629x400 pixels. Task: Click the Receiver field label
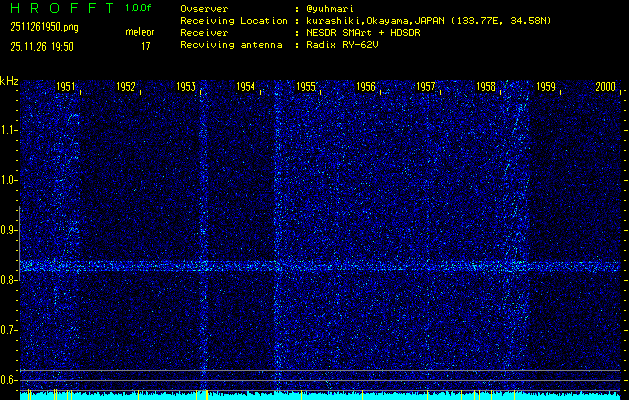pyautogui.click(x=204, y=33)
